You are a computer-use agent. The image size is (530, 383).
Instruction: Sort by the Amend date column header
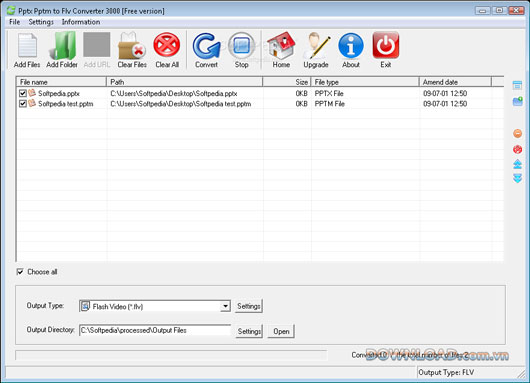pos(455,82)
